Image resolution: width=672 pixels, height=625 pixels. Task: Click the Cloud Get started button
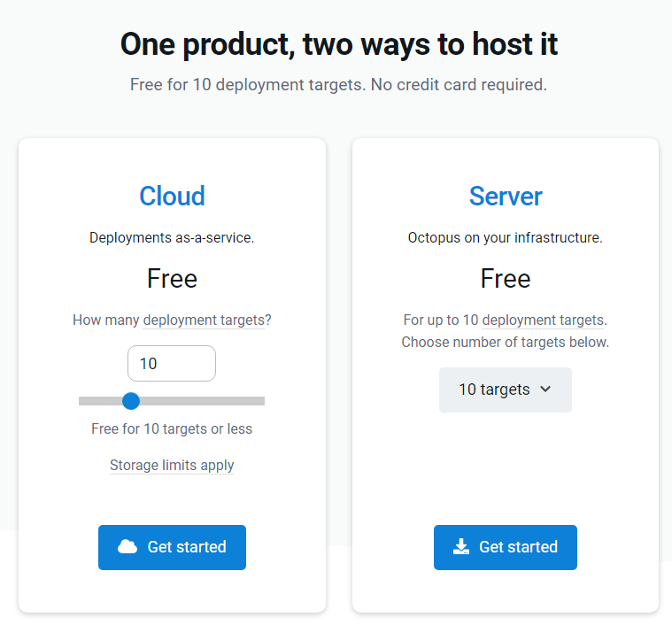(x=172, y=547)
